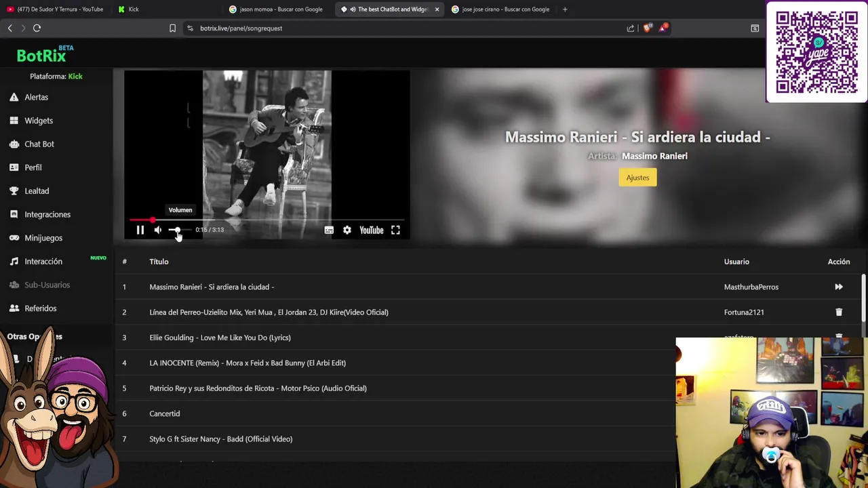Select the Patricio Rey Motor Psico row
Screen dimensions: 868x488
pos(258,388)
